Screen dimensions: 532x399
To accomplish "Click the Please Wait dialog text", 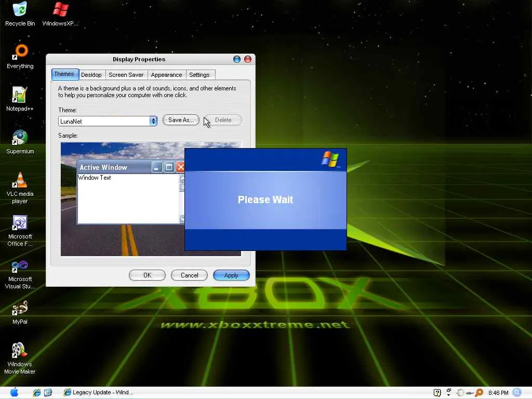I will tap(265, 199).
